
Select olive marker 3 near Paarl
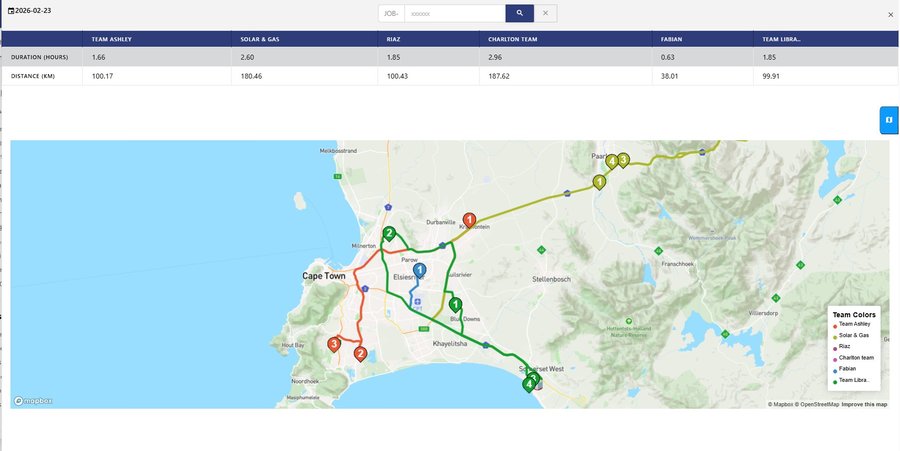click(623, 160)
